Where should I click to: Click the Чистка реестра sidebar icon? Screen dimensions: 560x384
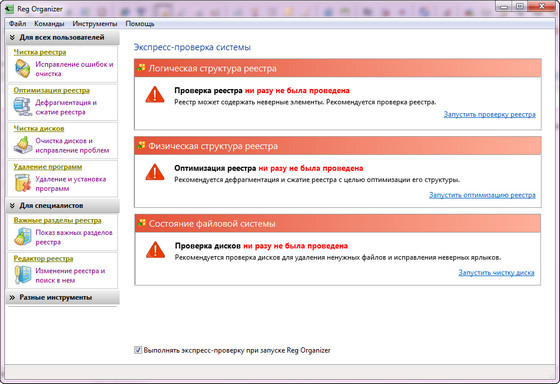pos(22,69)
